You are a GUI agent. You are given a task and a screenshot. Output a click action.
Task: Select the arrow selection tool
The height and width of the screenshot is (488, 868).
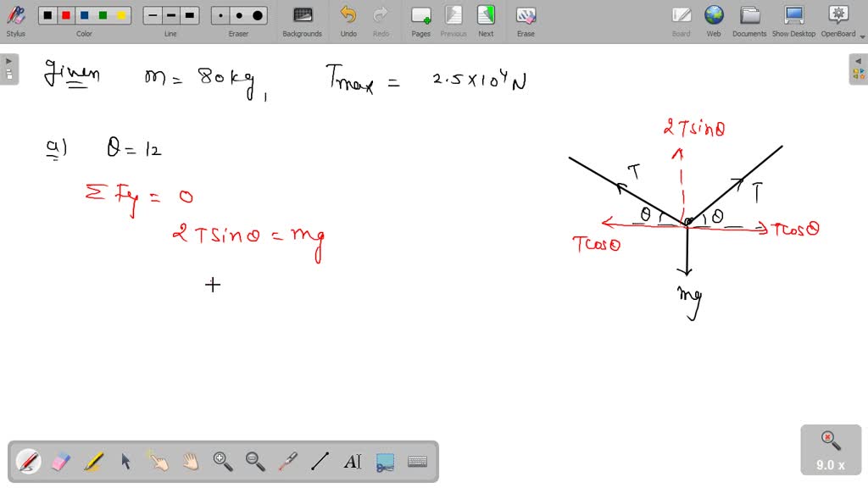tap(125, 462)
